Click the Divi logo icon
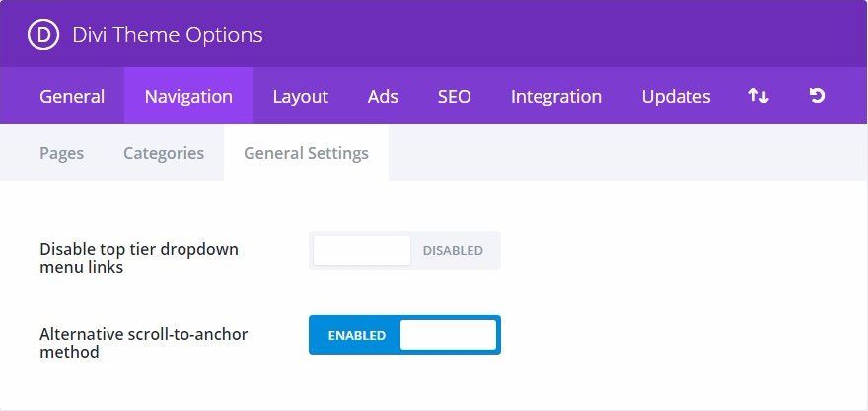 [44, 35]
